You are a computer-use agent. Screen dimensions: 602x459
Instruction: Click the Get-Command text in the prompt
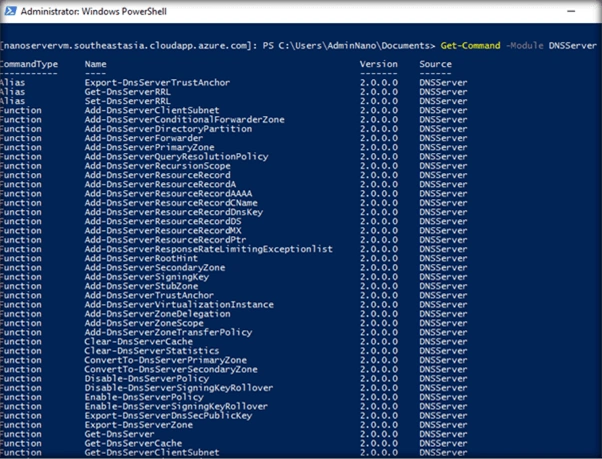pos(470,46)
